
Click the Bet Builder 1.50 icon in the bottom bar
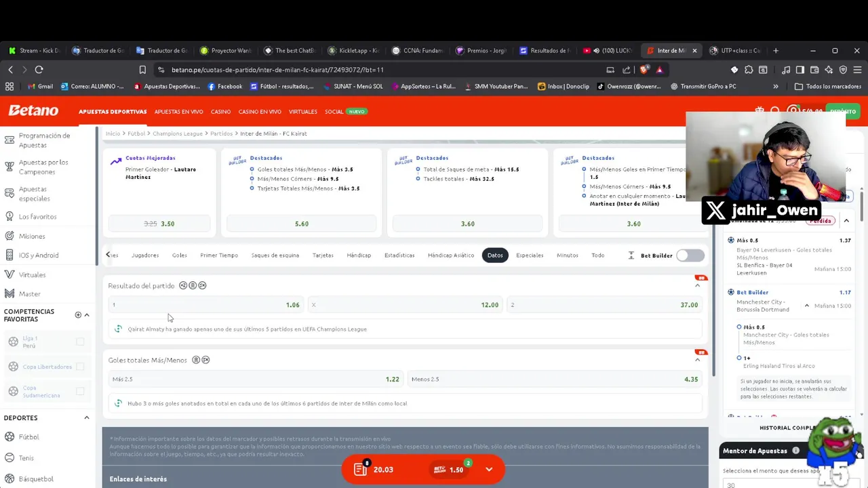tap(439, 469)
